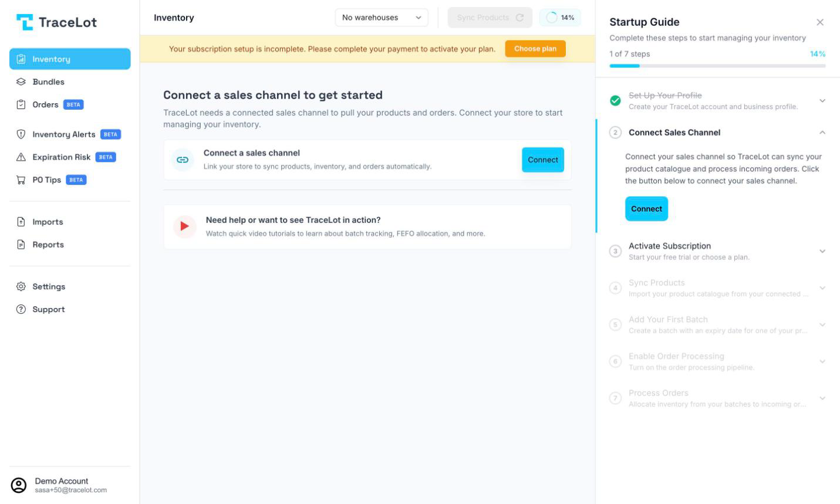The image size is (840, 504).
Task: Open Settings from sidebar
Action: click(x=70, y=286)
